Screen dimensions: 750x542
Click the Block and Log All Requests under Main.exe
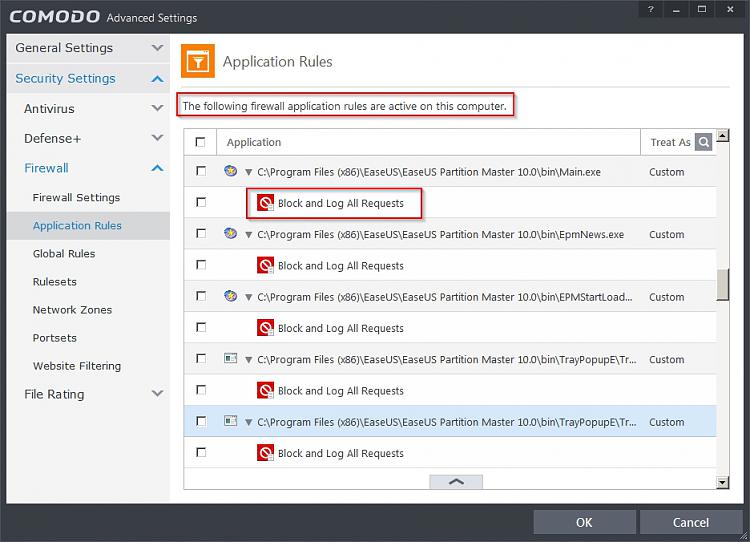(x=341, y=203)
